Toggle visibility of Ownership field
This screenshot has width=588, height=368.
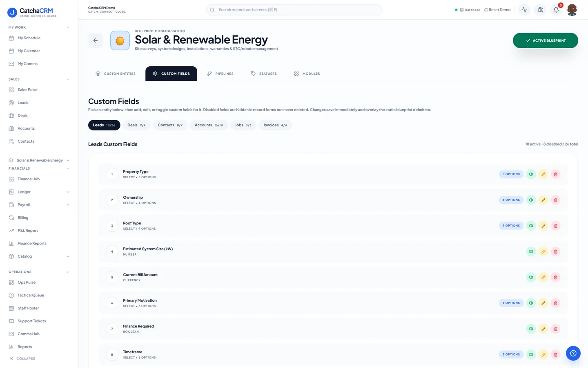pyautogui.click(x=531, y=200)
